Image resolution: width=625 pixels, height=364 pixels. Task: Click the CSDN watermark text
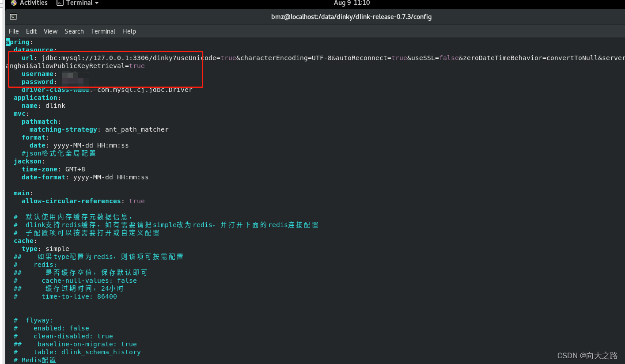point(587,355)
